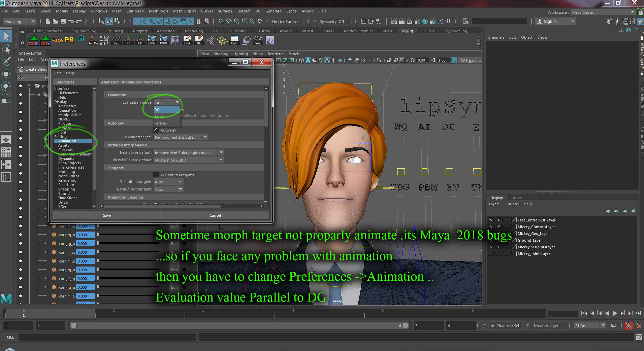Toggle the Auto key checkbox in Preferences

click(156, 130)
